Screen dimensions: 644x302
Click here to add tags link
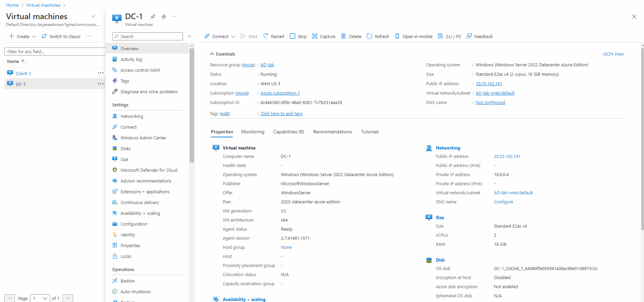click(281, 114)
